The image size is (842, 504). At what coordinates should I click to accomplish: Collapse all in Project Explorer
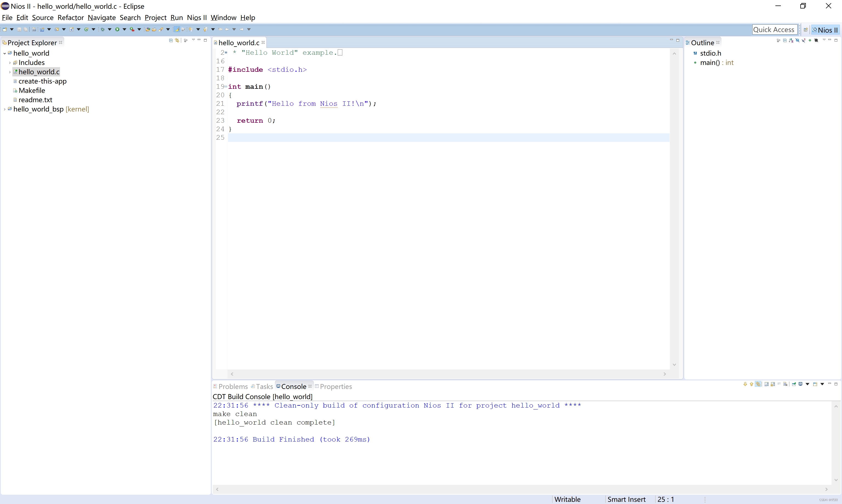(x=171, y=41)
